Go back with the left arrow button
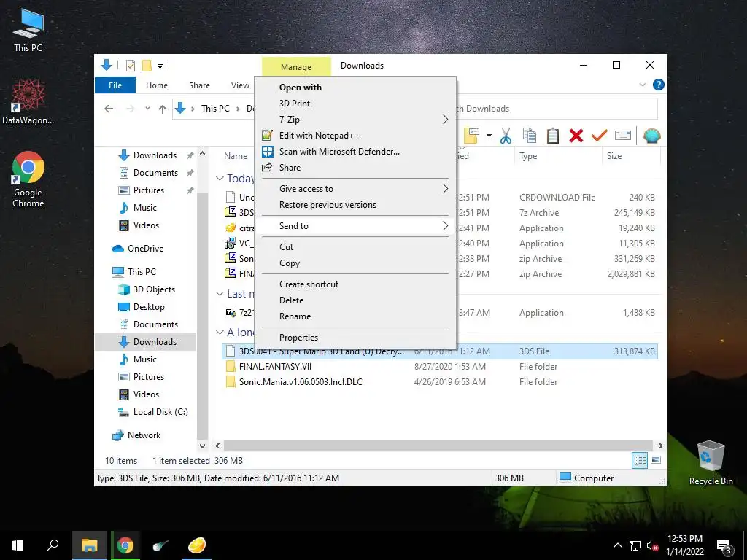Image resolution: width=747 pixels, height=560 pixels. [109, 109]
